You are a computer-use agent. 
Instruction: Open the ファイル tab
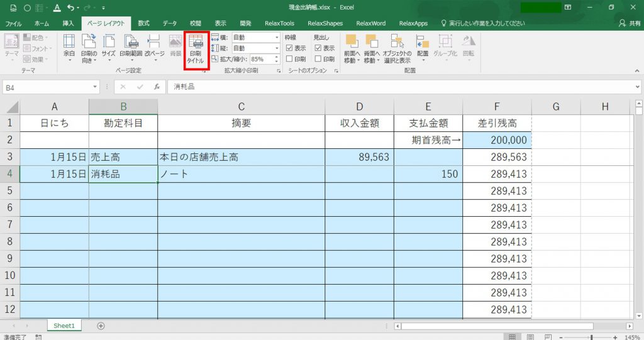[x=14, y=23]
